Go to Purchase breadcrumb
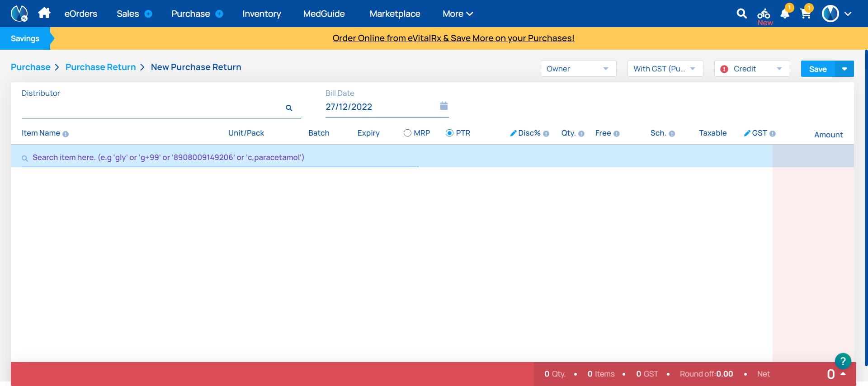The image size is (868, 386). coord(31,67)
